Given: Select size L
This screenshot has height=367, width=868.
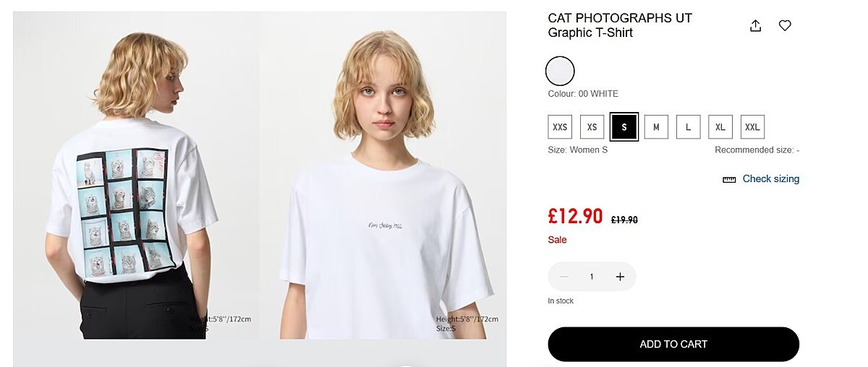Looking at the screenshot, I should (x=688, y=127).
